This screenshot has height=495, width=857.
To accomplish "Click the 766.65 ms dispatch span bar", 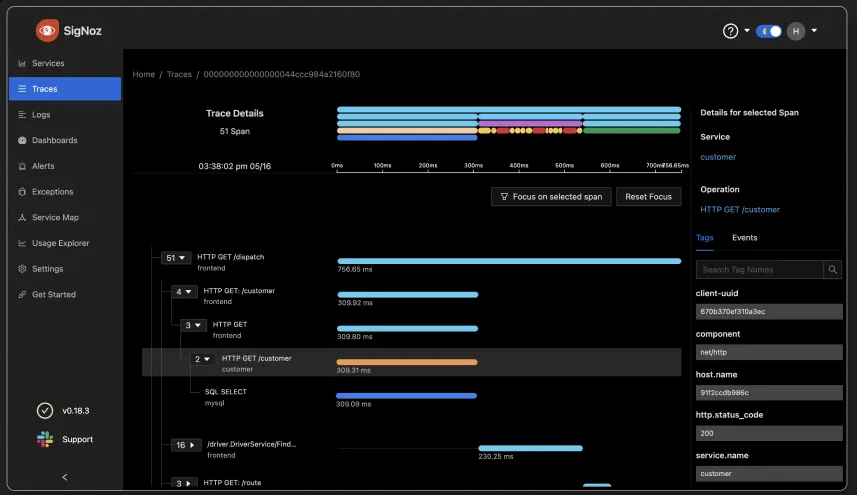I will (x=509, y=261).
